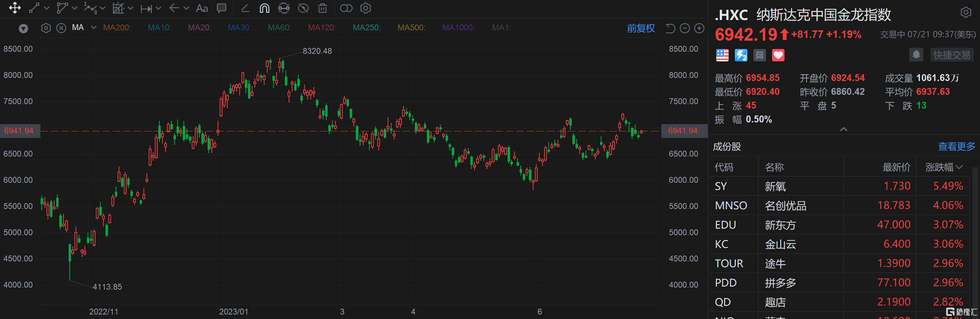Select the TOUR 途牛 row
This screenshot has width=980, height=319.
(839, 263)
